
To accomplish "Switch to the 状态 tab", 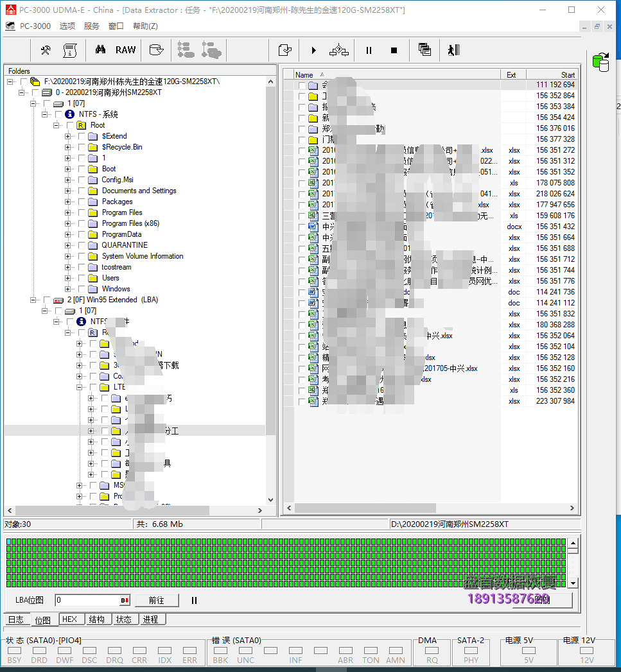I will [x=124, y=619].
